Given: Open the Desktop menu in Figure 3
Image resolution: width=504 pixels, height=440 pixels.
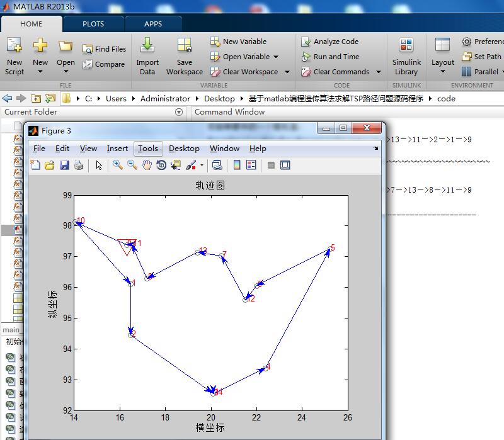Looking at the screenshot, I should click(184, 149).
